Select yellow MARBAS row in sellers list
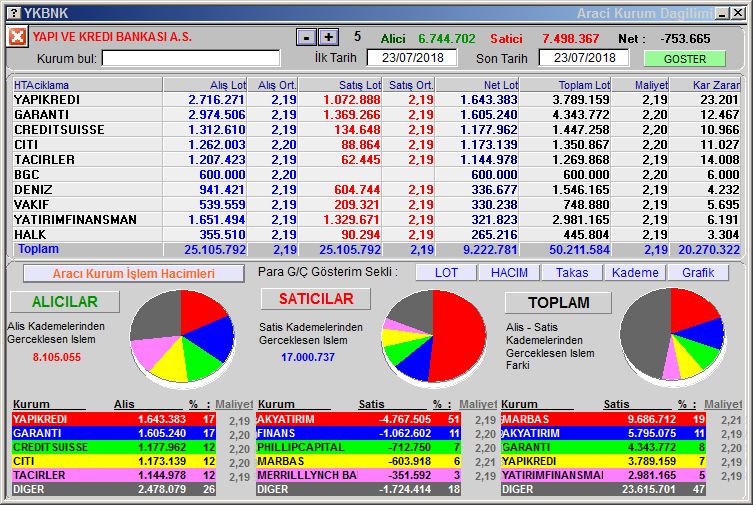The width and height of the screenshot is (753, 505). (358, 461)
